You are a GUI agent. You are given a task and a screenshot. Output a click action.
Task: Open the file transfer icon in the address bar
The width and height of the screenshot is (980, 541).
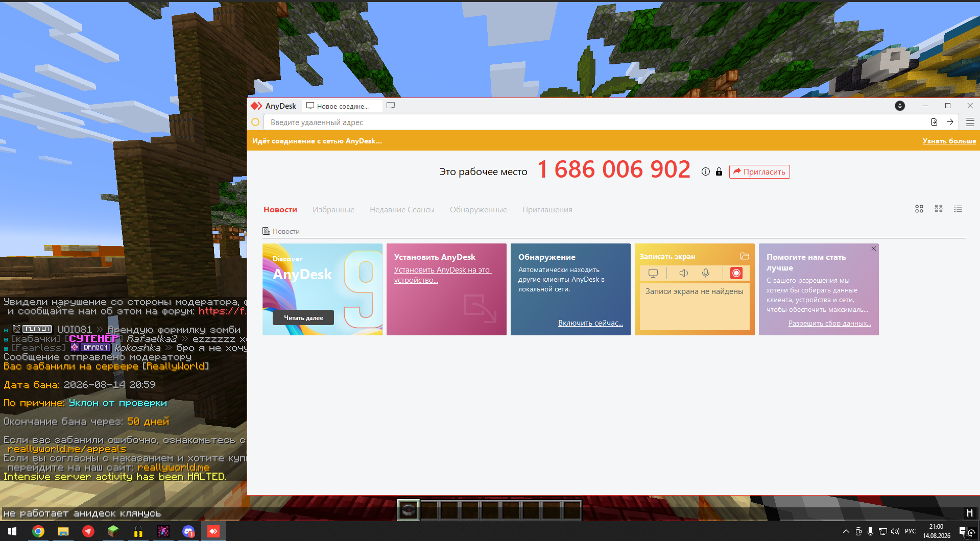pos(934,122)
